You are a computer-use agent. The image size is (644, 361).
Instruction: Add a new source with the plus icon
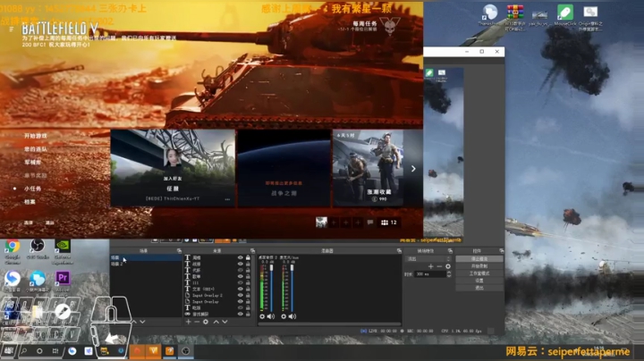click(x=188, y=322)
